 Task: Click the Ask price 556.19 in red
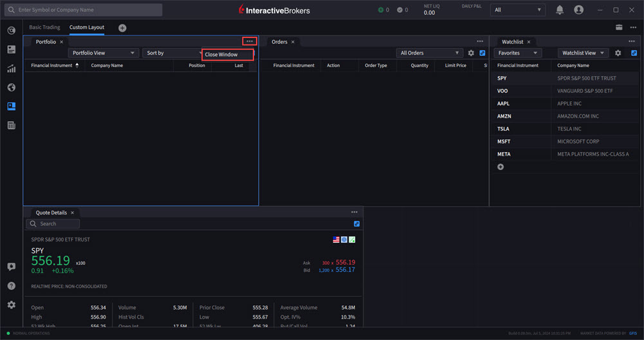coord(345,262)
